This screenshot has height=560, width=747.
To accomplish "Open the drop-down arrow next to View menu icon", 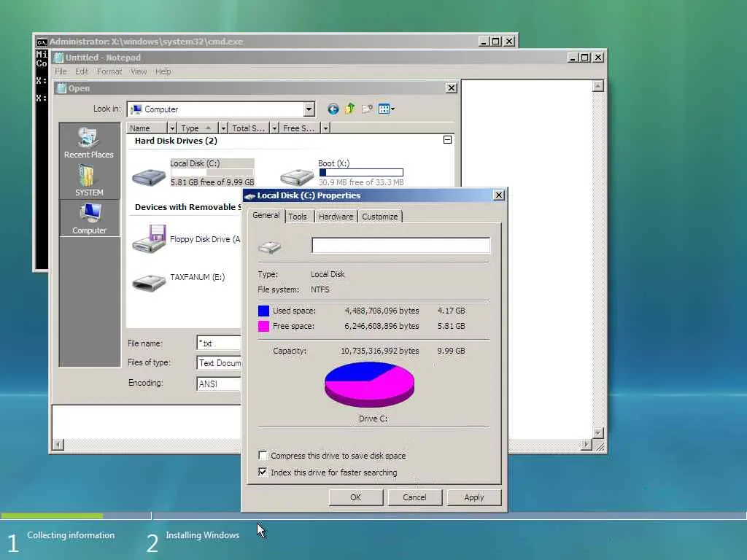I will [x=393, y=109].
